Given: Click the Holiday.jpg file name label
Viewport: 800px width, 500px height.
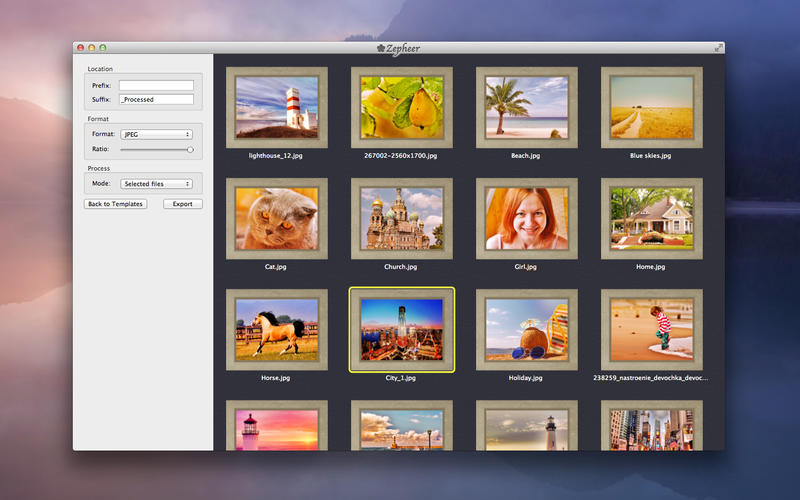Looking at the screenshot, I should pyautogui.click(x=526, y=378).
